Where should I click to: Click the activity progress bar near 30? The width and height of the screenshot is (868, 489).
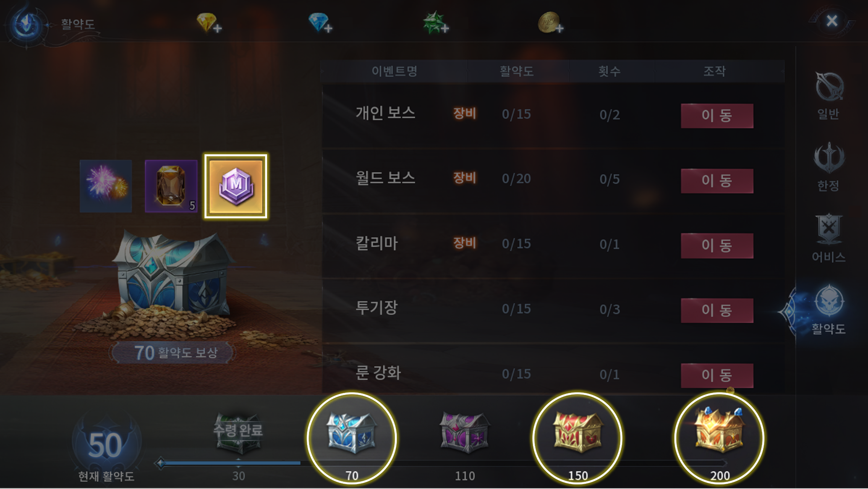pyautogui.click(x=238, y=463)
